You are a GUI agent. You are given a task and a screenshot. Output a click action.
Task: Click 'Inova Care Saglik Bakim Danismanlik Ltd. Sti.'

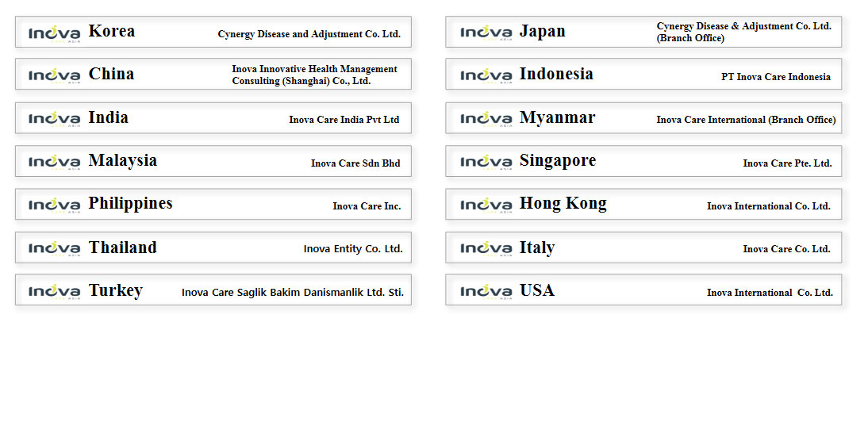293,292
